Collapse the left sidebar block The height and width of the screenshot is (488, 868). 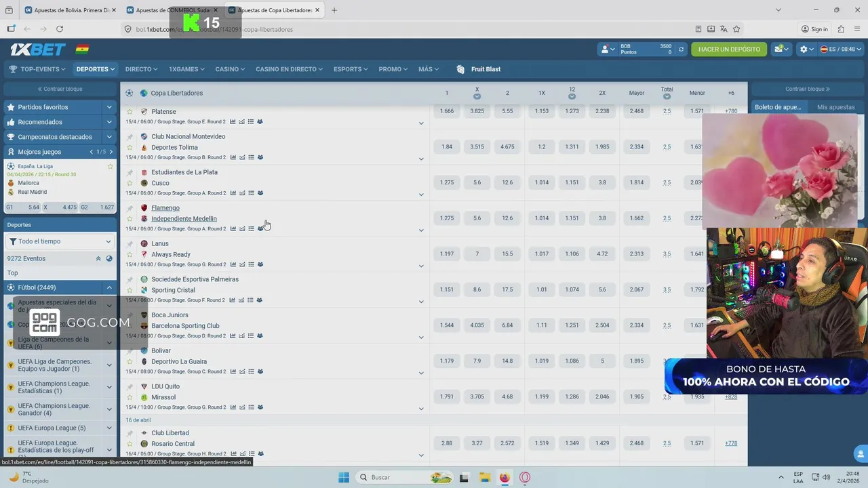(60, 89)
